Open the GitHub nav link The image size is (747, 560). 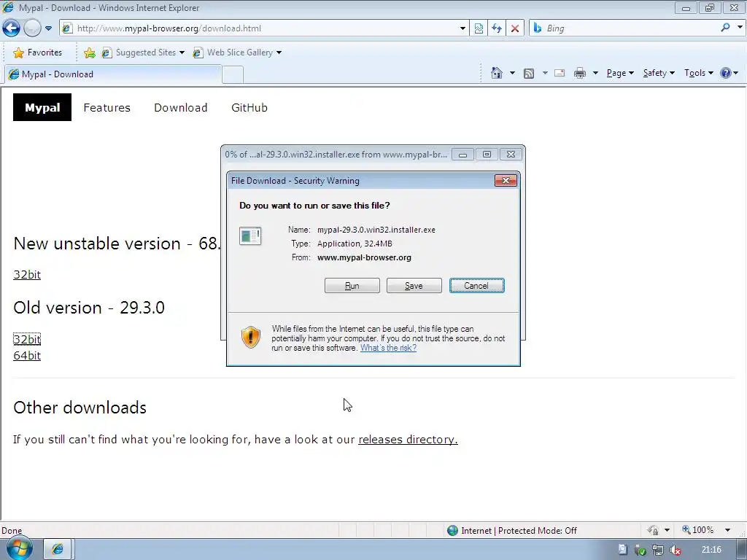(x=249, y=108)
